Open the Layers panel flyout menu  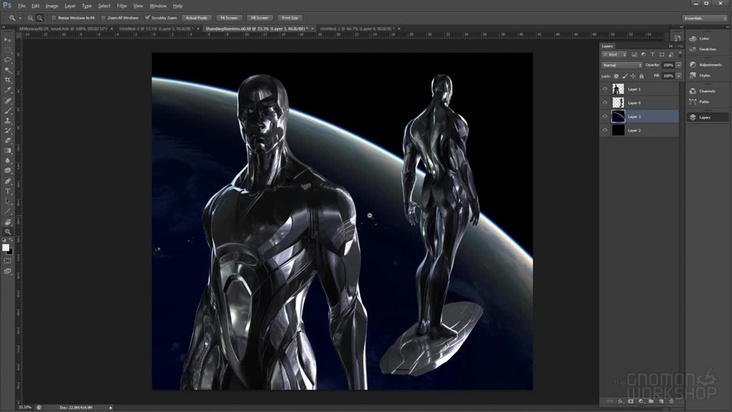(680, 46)
